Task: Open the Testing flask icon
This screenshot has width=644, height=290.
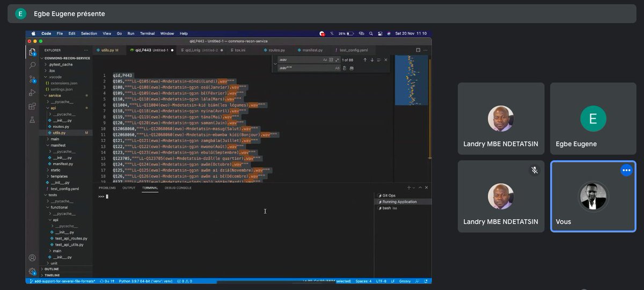Action: pos(32,120)
